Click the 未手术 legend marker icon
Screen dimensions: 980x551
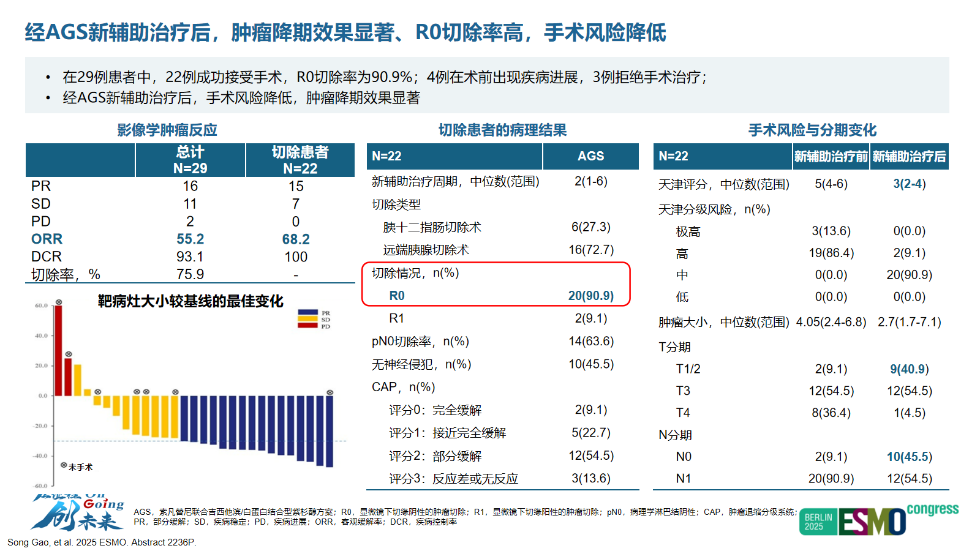[64, 465]
